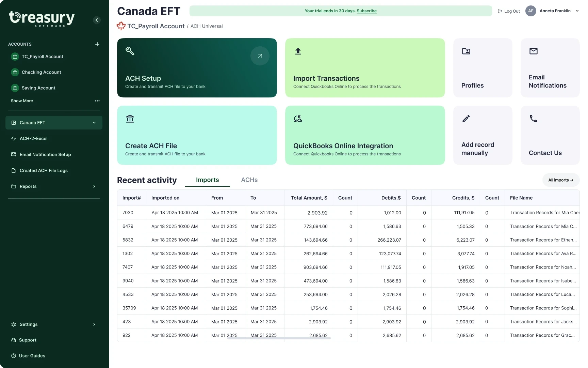Viewport: 588px width, 368px height.
Task: Click the arrow icon on ACH Setup card
Action: [260, 56]
